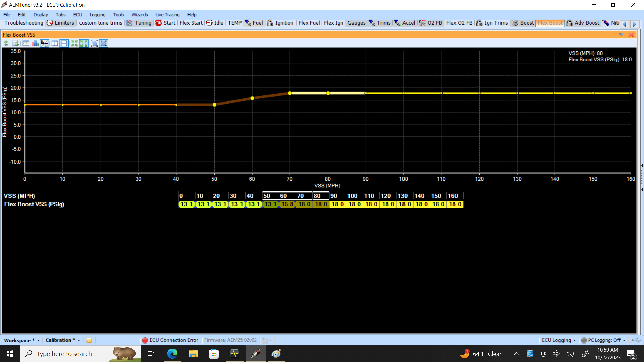The height and width of the screenshot is (362, 644).
Task: Open the paint palette app in taskbar
Action: coord(276,354)
